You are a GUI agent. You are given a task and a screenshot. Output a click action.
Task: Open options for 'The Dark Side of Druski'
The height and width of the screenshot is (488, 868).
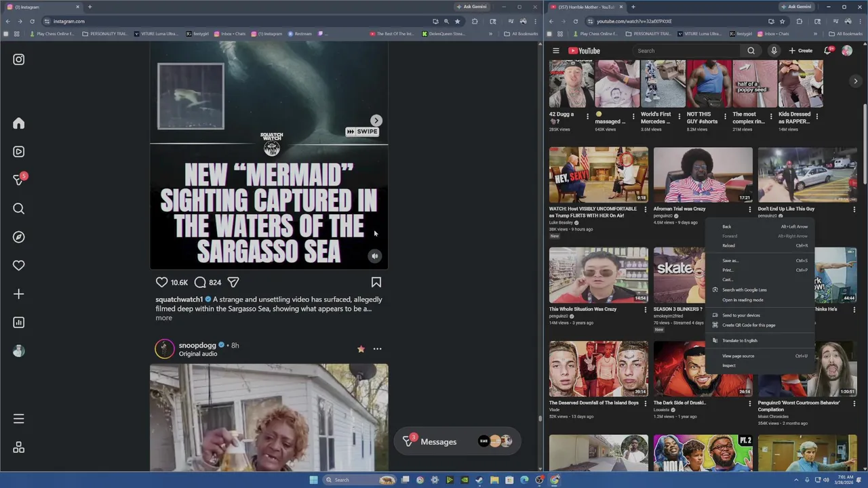coord(749,403)
